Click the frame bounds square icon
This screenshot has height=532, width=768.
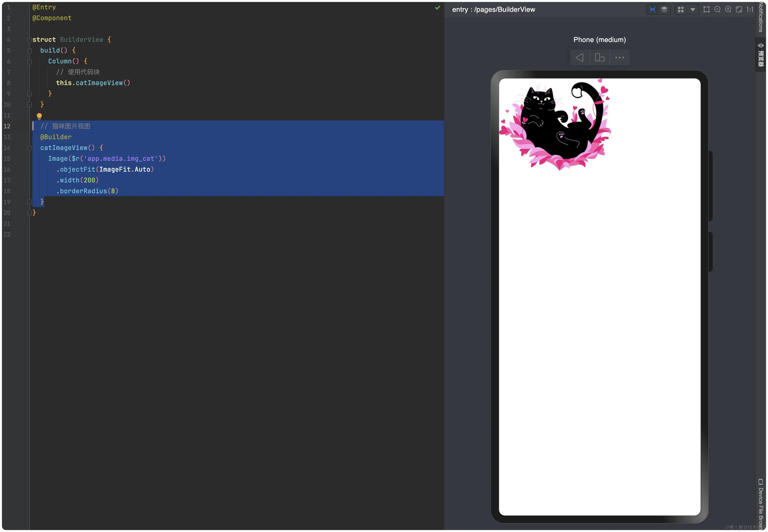point(706,9)
